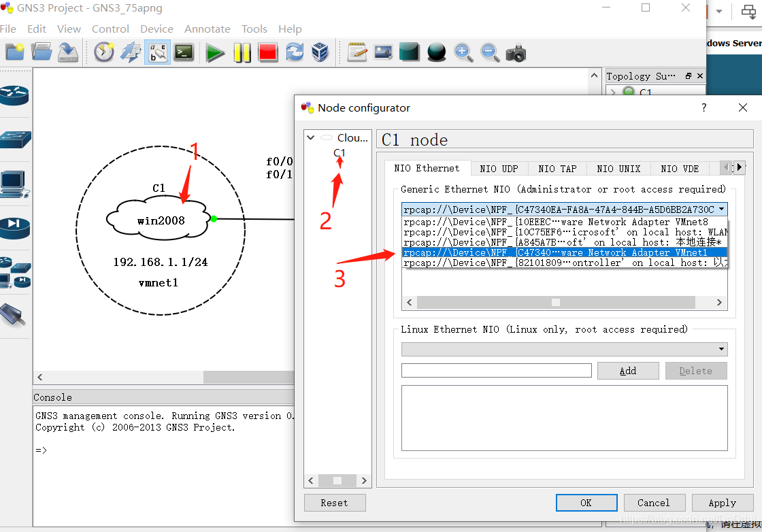Open the File menu
This screenshot has width=762, height=532.
click(8, 29)
